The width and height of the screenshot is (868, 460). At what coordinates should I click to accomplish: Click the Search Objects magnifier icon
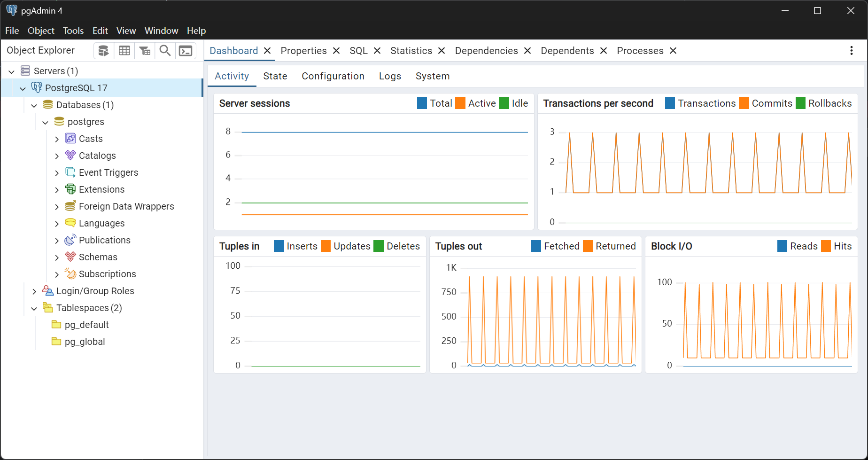click(x=165, y=51)
